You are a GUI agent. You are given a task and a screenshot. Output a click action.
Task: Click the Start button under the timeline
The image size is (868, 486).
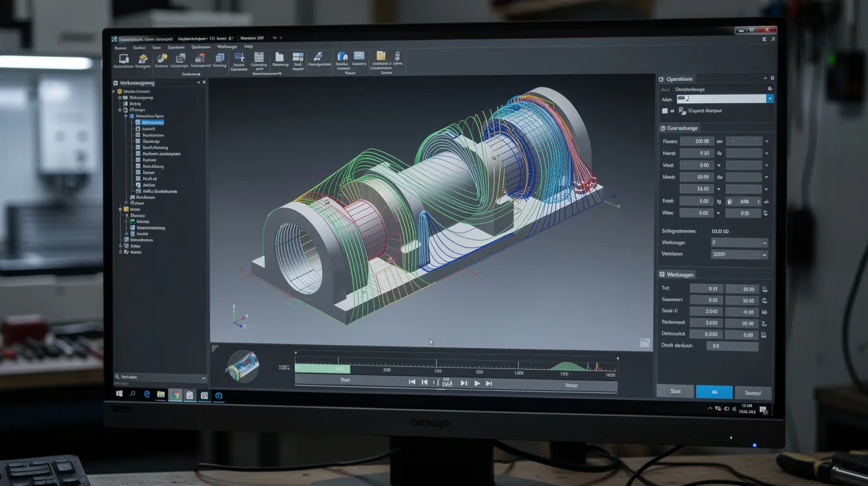point(346,380)
